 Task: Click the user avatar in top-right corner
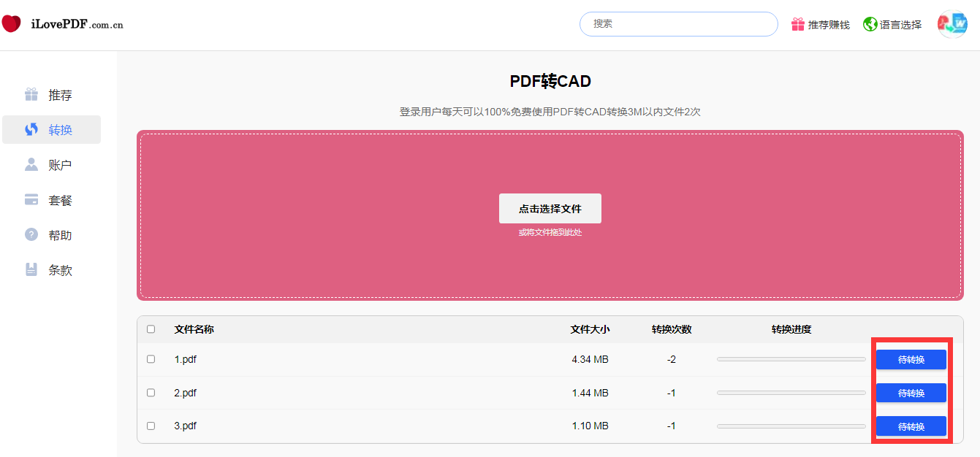click(952, 23)
